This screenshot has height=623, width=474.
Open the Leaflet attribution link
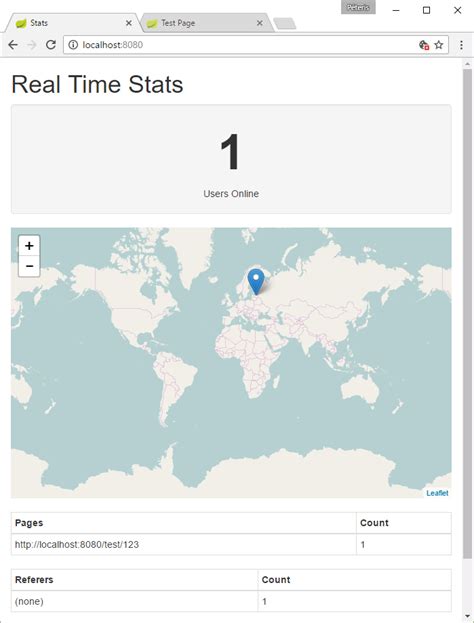pyautogui.click(x=437, y=493)
